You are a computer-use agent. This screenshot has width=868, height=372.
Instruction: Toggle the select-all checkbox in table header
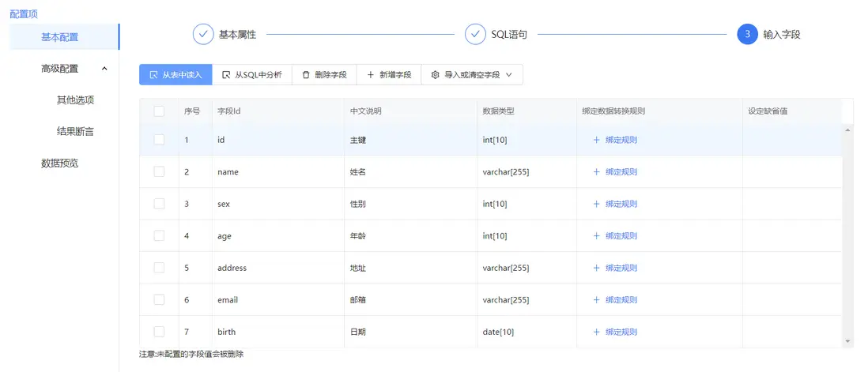(159, 111)
